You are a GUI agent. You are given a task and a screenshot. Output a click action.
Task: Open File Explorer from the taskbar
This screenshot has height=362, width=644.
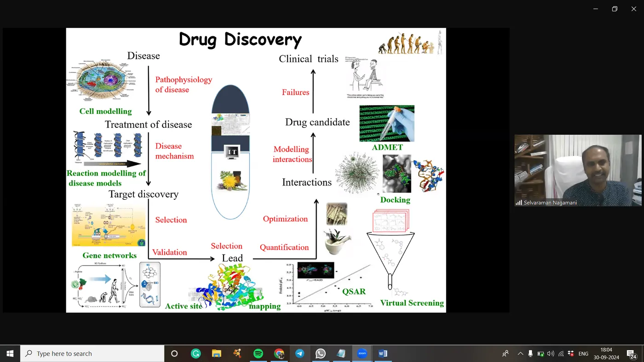click(217, 353)
